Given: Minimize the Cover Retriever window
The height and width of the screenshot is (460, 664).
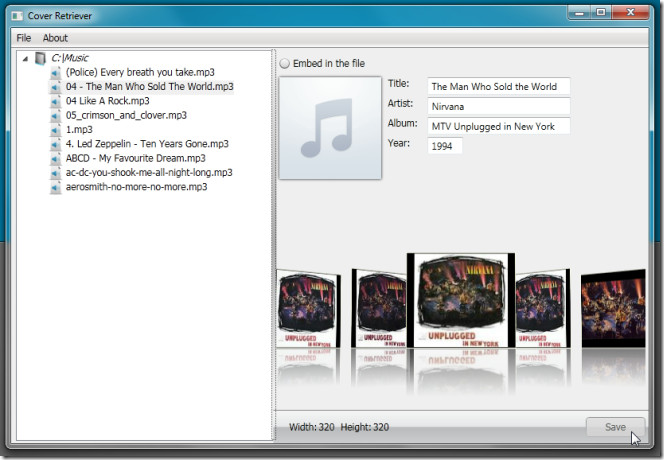Looking at the screenshot, I should 579,12.
